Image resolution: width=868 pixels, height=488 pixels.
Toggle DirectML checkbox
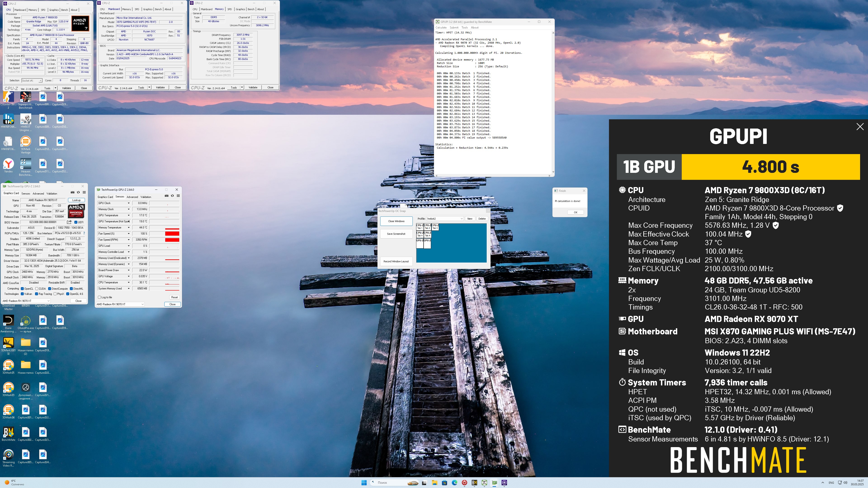pos(71,289)
